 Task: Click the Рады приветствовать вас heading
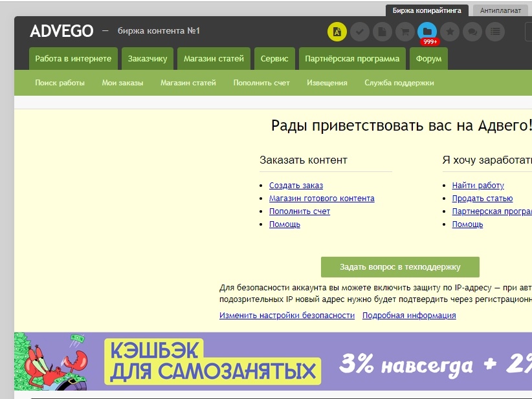click(x=401, y=125)
